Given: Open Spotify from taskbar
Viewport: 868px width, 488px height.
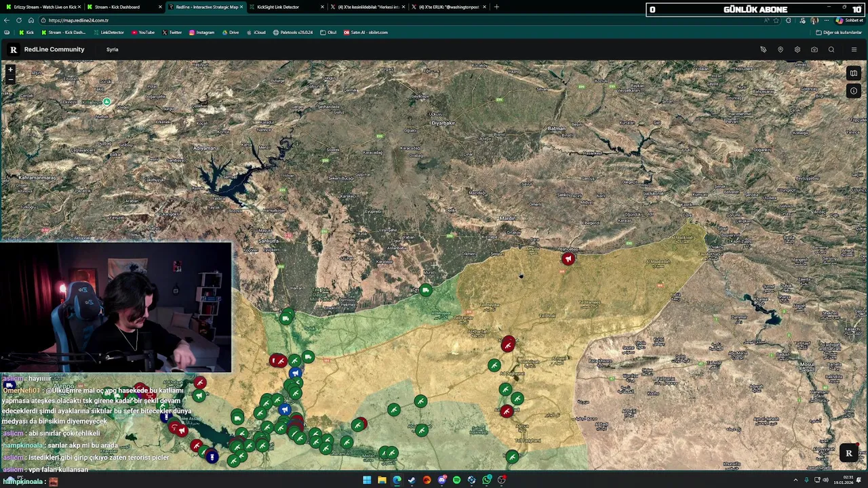Looking at the screenshot, I should coord(456,480).
